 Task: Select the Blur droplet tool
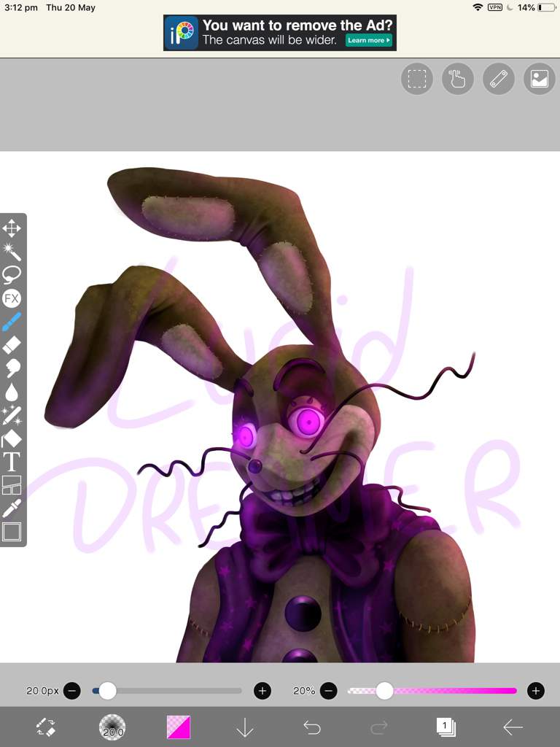(x=12, y=392)
